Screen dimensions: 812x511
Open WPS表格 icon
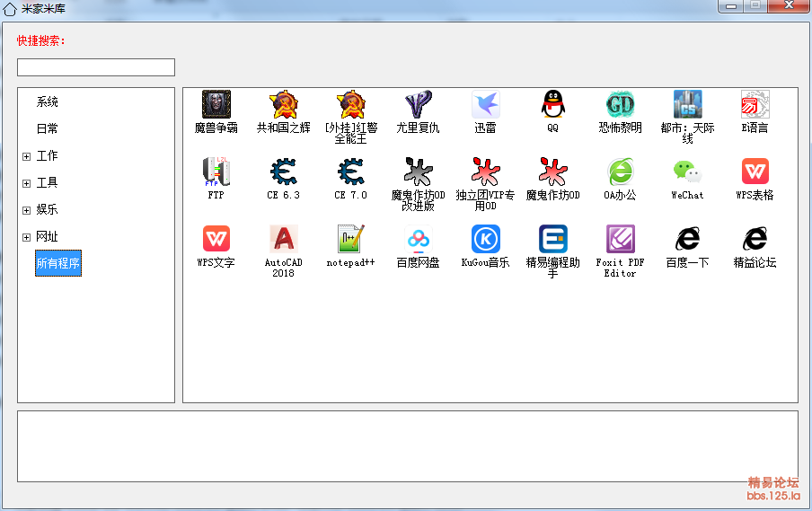tap(755, 172)
